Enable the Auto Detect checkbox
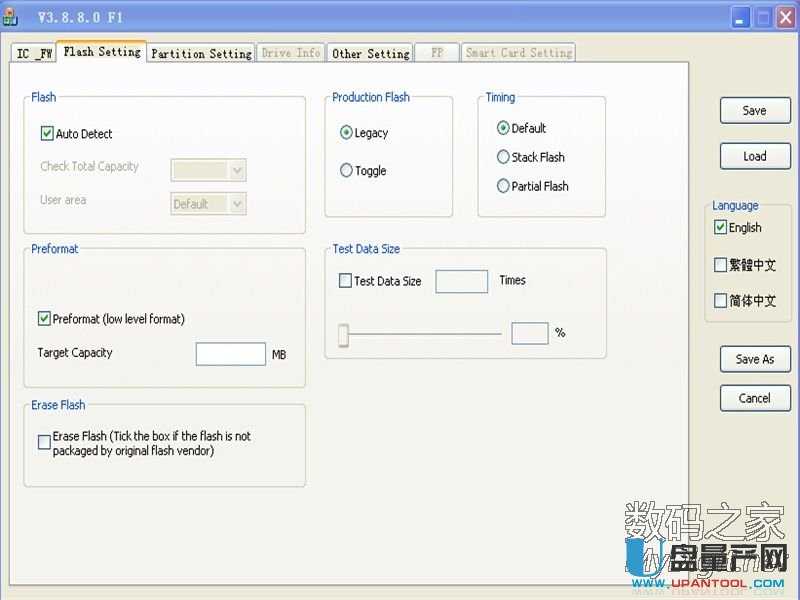This screenshot has width=800, height=600. 47,134
